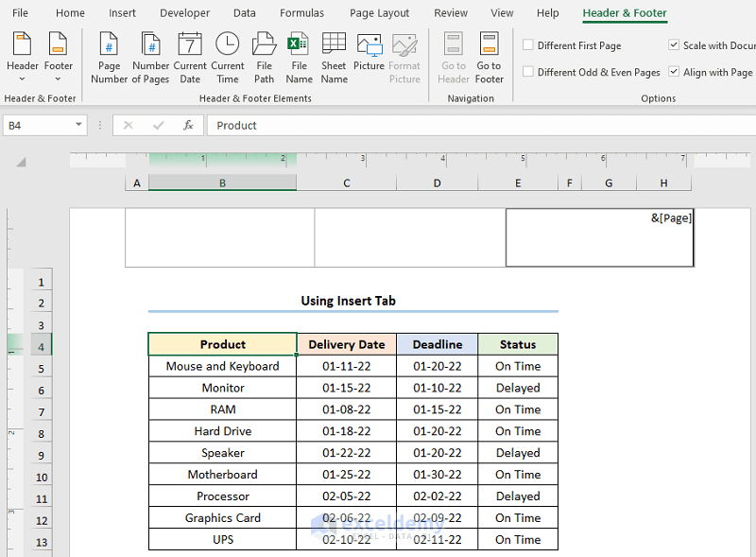Uncheck Scale with Document
The height and width of the screenshot is (557, 756).
(674, 44)
